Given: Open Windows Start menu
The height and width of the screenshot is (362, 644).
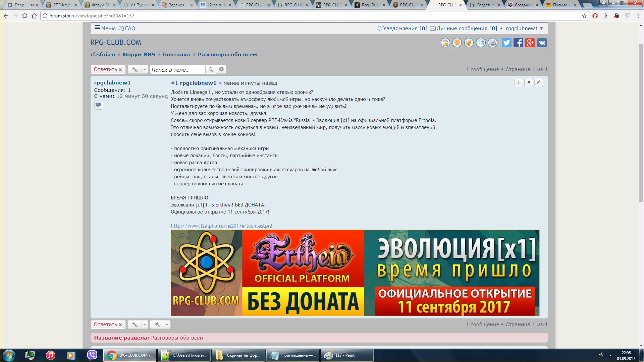Looking at the screenshot, I should coord(9,355).
